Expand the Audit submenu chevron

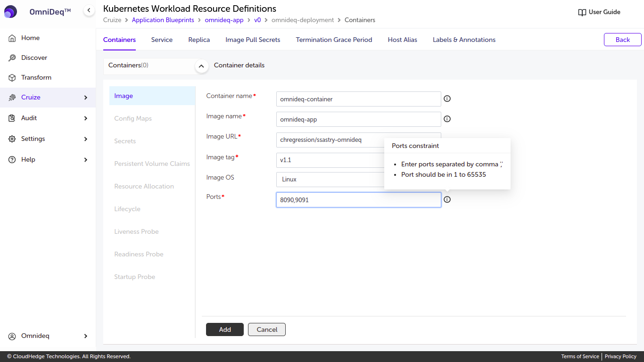coord(86,118)
